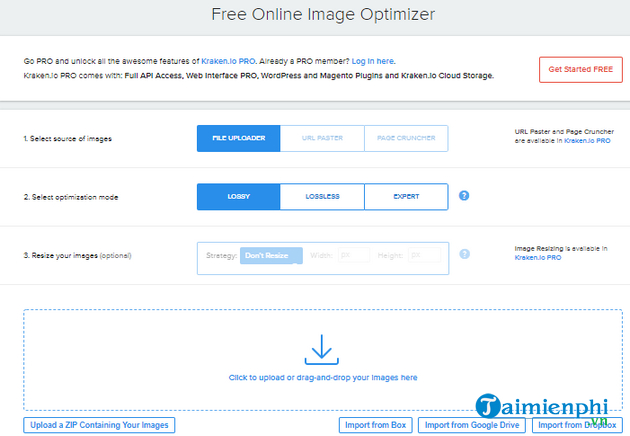This screenshot has height=436, width=630.
Task: Click the Free Online Image Optimizer heading
Action: 323,14
